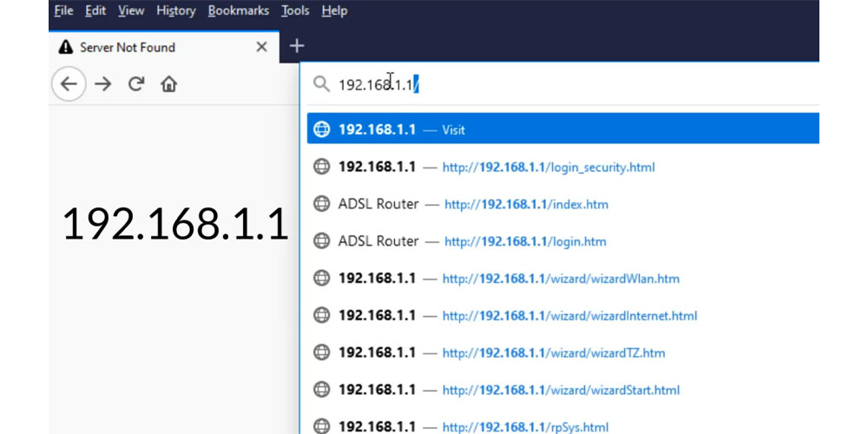The height and width of the screenshot is (434, 868).
Task: Open the rpSys.html suggestion link
Action: (525, 427)
